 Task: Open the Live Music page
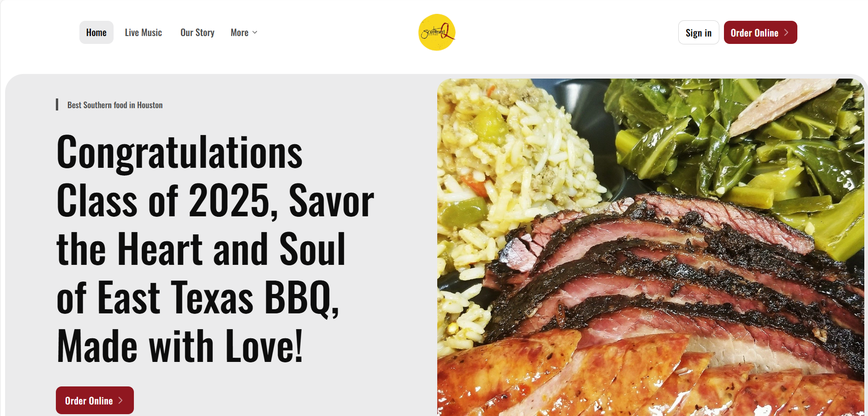click(x=143, y=32)
